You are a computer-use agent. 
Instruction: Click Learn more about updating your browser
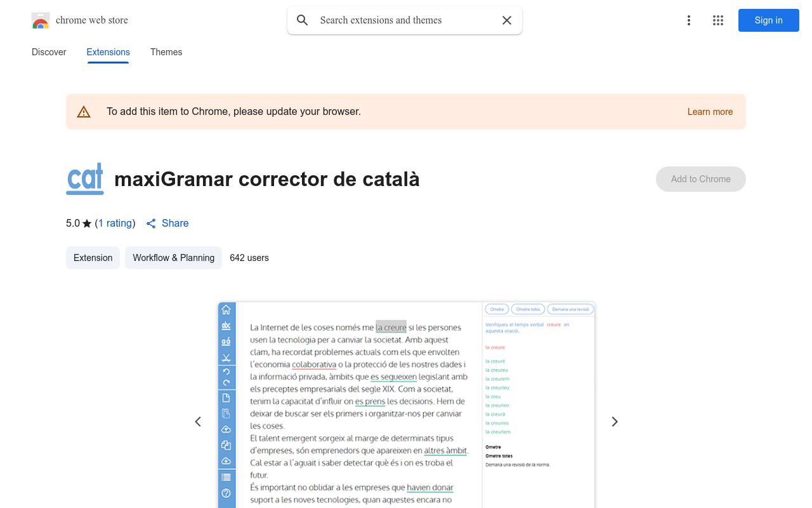click(710, 112)
